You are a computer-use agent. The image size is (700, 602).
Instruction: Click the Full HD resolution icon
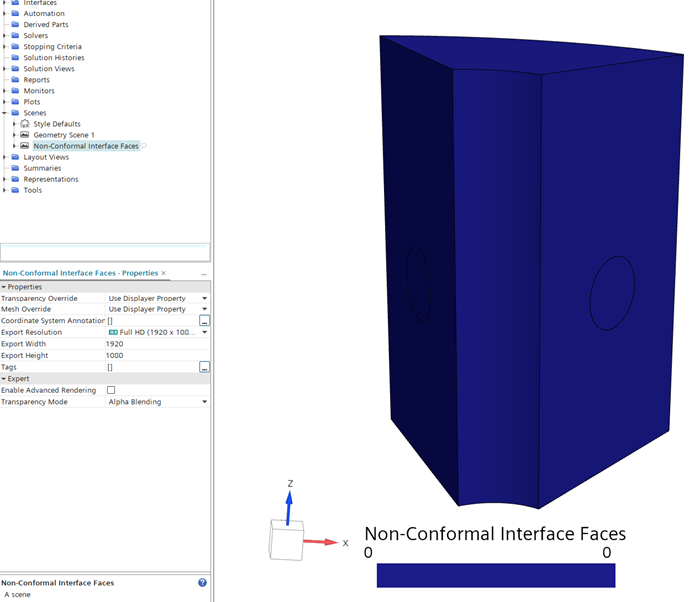click(113, 332)
